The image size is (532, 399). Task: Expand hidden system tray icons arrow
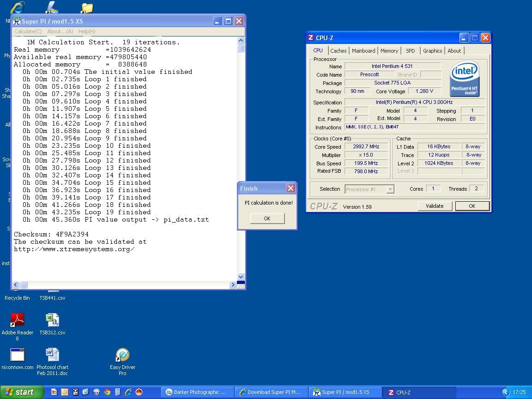[506, 392]
